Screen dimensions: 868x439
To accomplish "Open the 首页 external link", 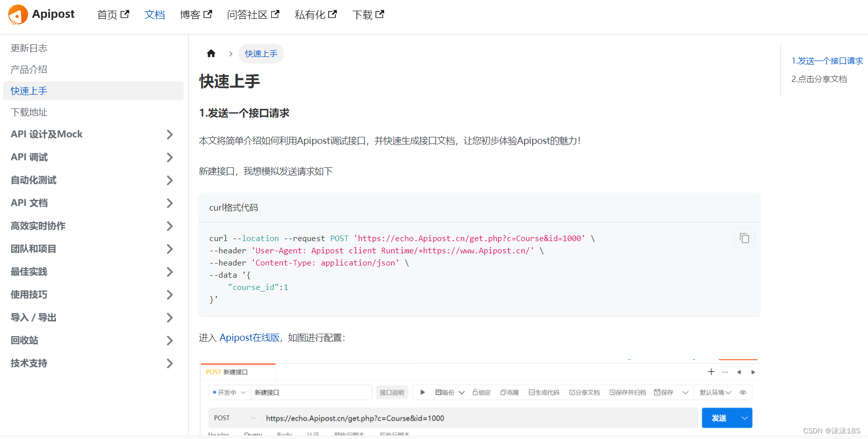I will [113, 15].
